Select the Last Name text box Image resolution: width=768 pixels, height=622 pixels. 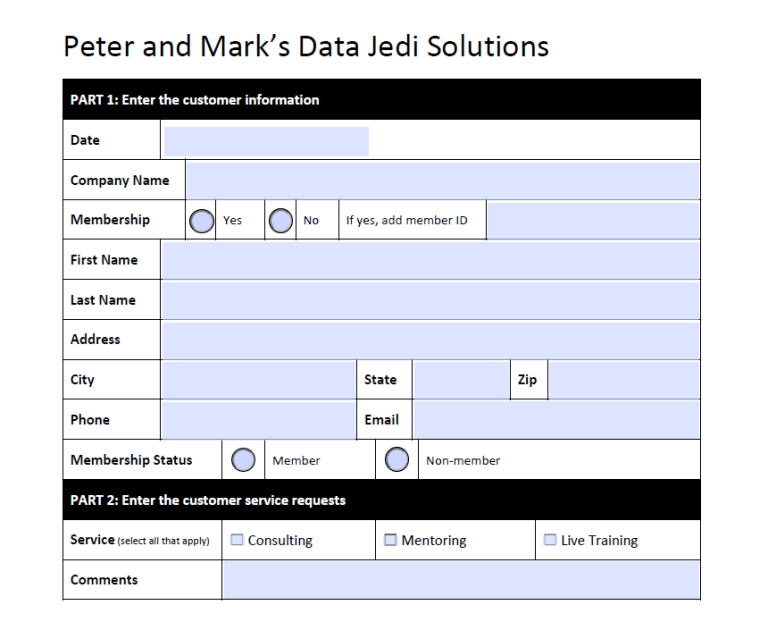pyautogui.click(x=430, y=300)
